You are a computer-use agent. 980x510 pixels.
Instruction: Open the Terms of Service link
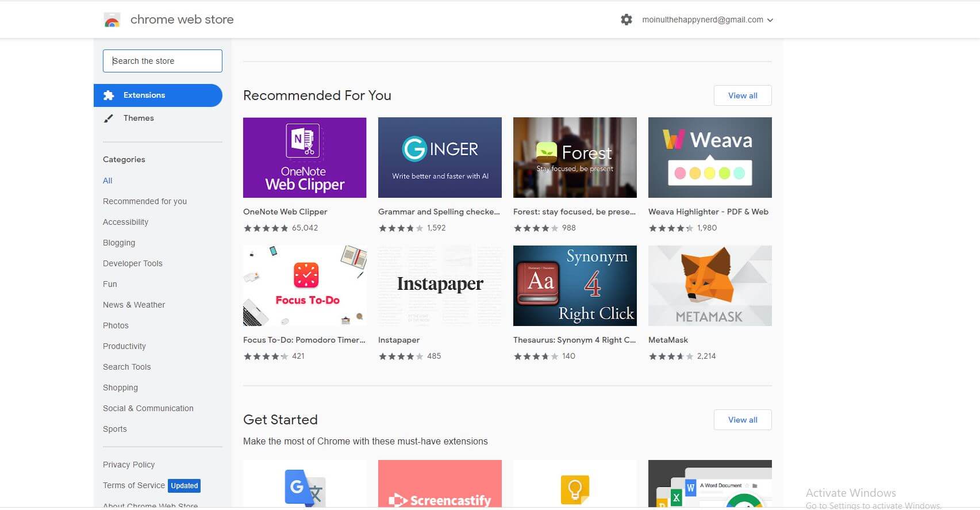[x=134, y=485]
